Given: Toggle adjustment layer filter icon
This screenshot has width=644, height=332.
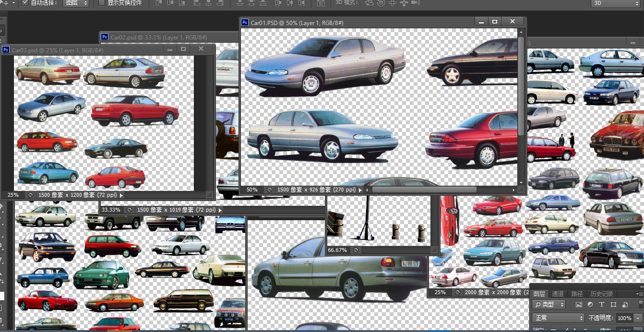Looking at the screenshot, I should [x=590, y=304].
